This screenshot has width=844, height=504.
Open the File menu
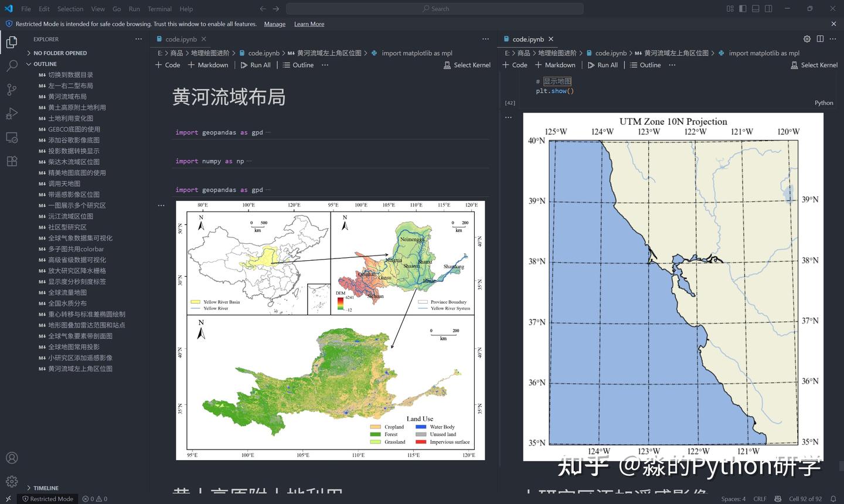click(26, 9)
